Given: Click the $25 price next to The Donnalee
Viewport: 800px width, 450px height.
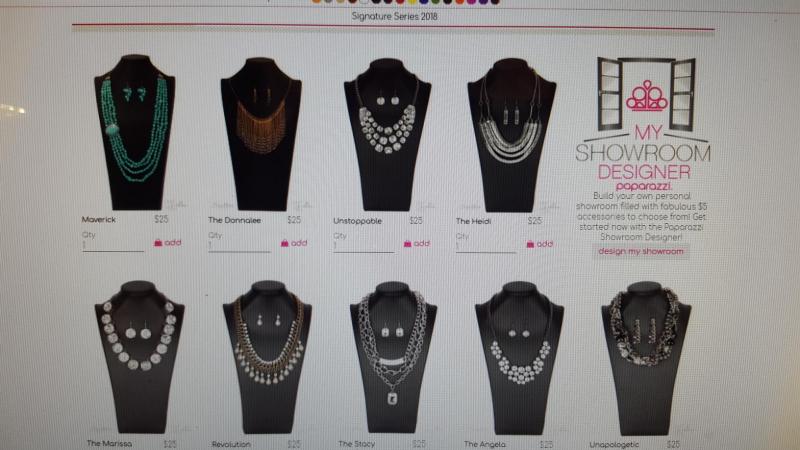Looking at the screenshot, I should click(294, 220).
